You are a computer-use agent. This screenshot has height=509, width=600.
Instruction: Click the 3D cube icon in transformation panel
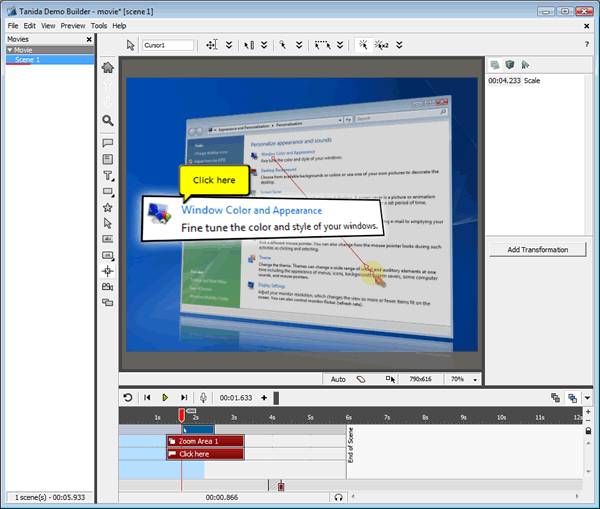(510, 65)
